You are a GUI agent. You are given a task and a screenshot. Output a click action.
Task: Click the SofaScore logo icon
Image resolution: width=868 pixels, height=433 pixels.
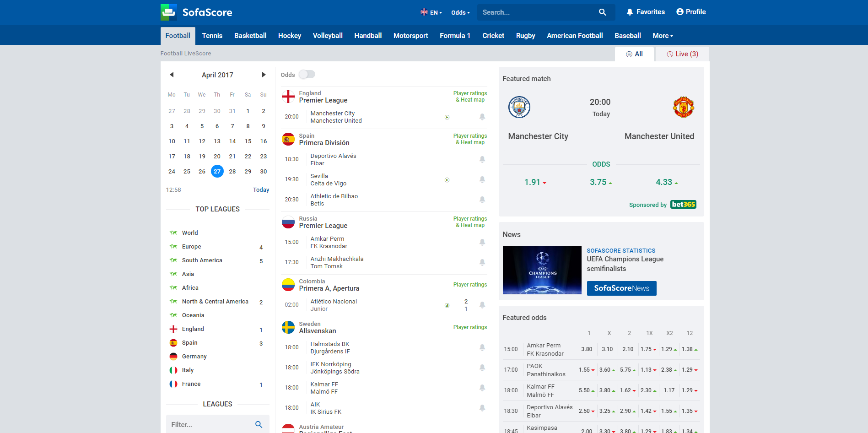point(168,12)
